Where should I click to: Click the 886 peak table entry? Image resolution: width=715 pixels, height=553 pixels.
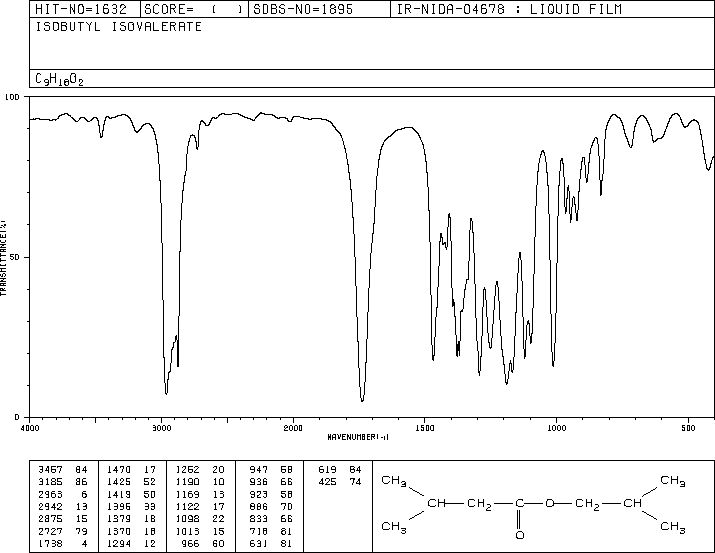click(x=271, y=506)
